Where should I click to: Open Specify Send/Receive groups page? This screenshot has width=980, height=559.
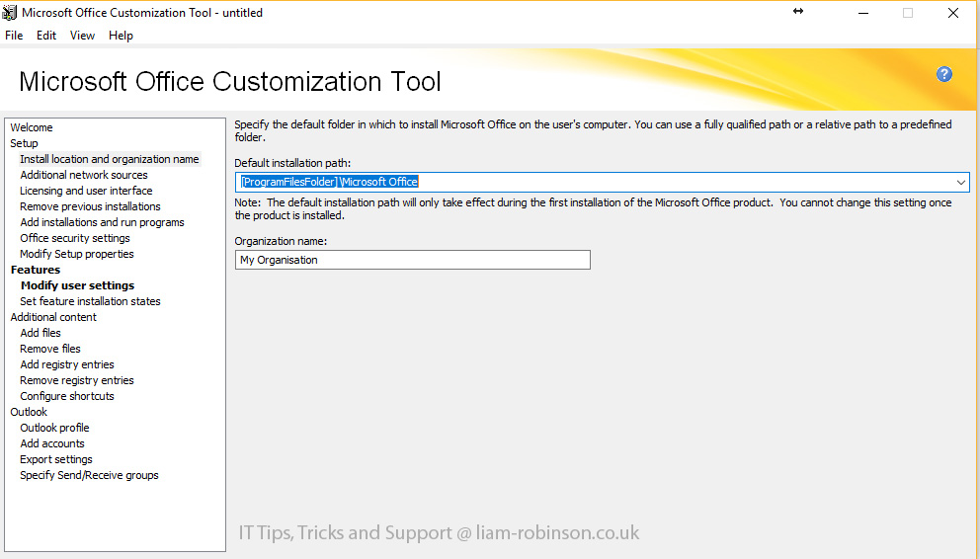pyautogui.click(x=89, y=475)
